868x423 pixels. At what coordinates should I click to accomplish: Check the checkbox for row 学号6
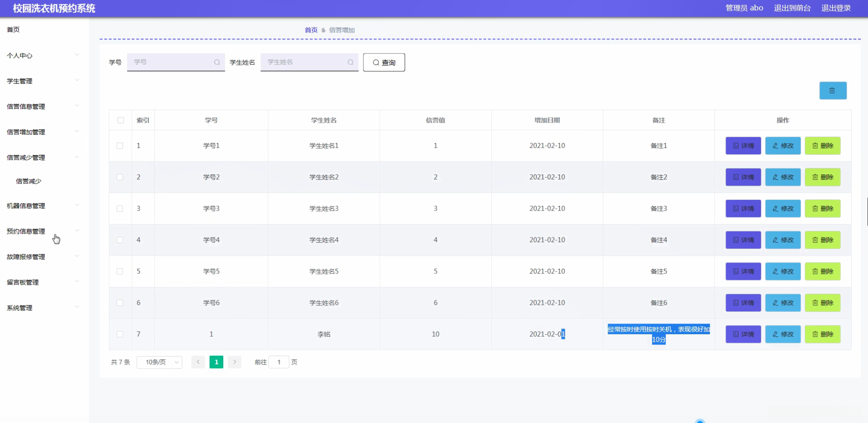(x=120, y=303)
